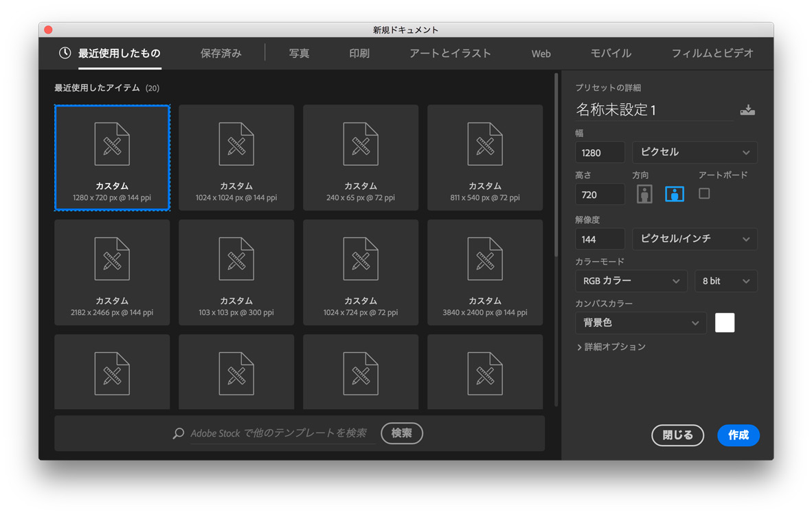
Task: Switch to 保存済み tab
Action: coord(221,53)
